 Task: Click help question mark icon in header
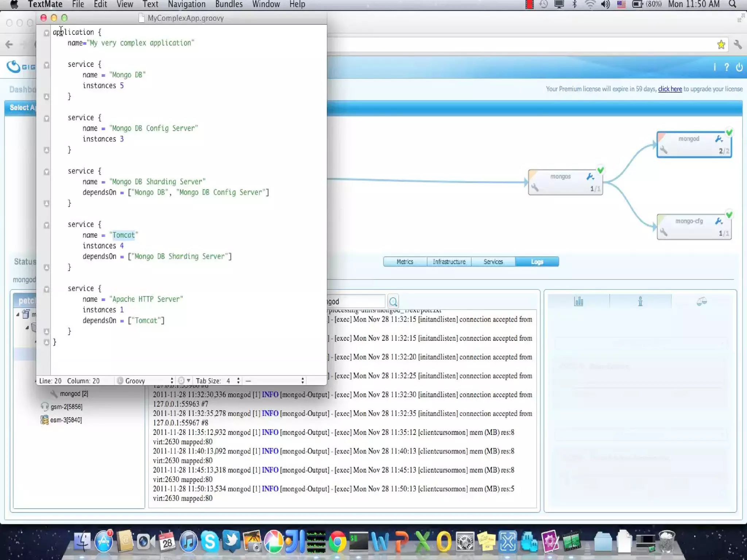point(727,67)
